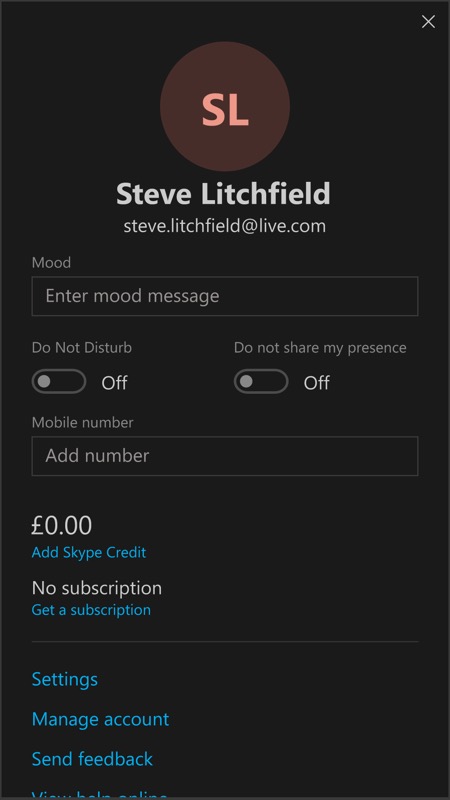Enable the Do not share my presence switch
Screen dimensions: 450x800
(261, 382)
